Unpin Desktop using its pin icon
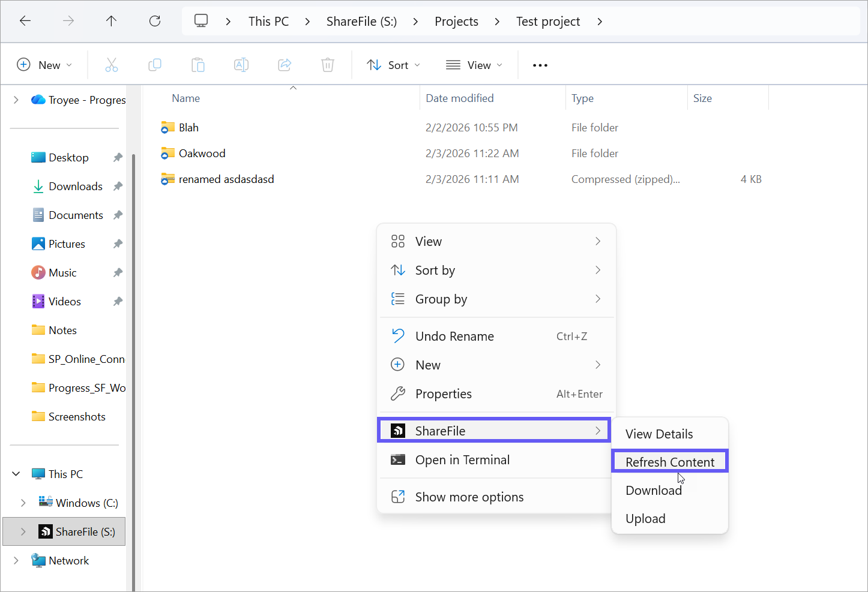Image resolution: width=868 pixels, height=592 pixels. 118,158
